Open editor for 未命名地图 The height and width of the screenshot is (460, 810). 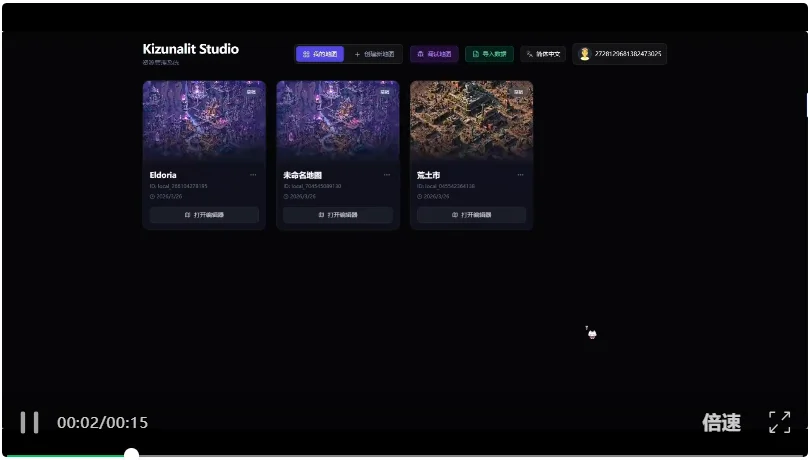338,215
